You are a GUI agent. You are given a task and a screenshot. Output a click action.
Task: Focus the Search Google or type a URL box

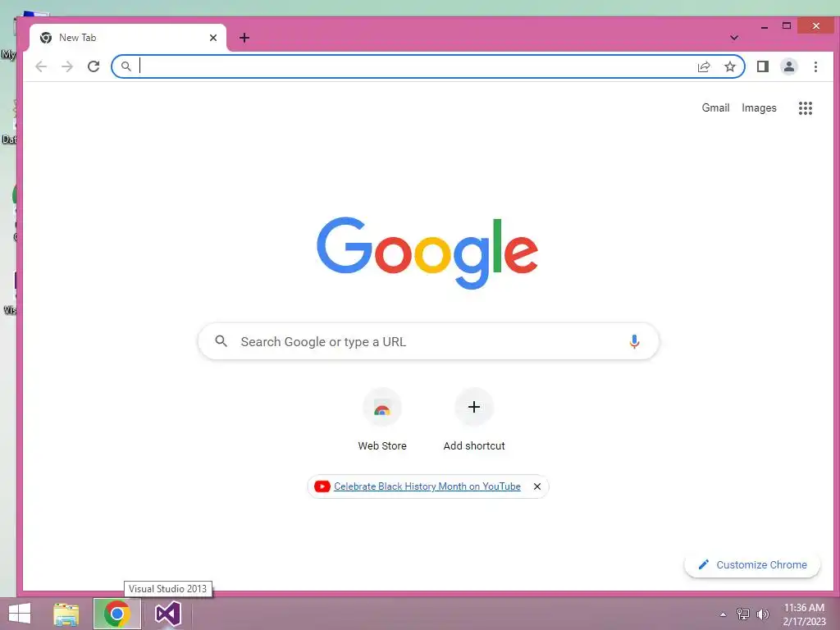[428, 341]
